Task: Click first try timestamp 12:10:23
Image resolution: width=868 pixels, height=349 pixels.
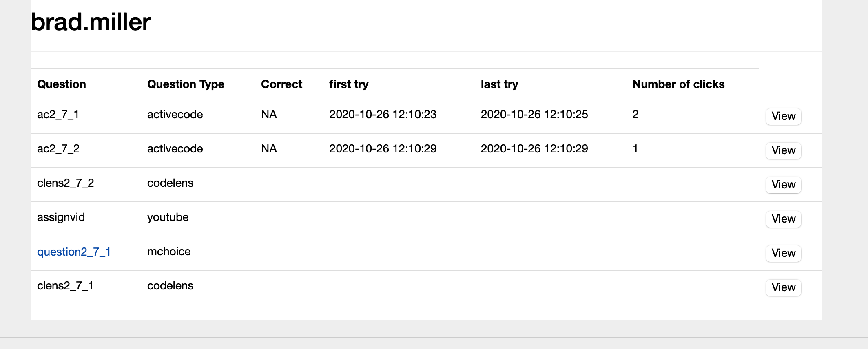Action: point(383,115)
